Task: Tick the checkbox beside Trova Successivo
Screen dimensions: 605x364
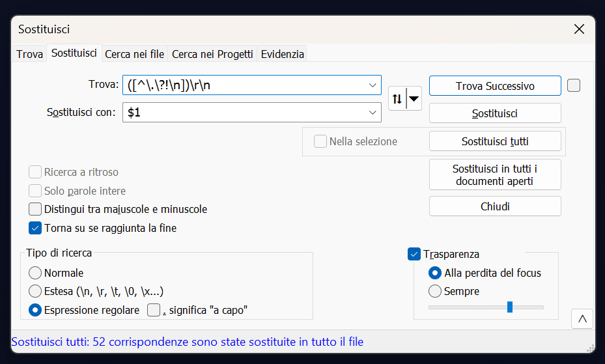Action: [x=573, y=85]
